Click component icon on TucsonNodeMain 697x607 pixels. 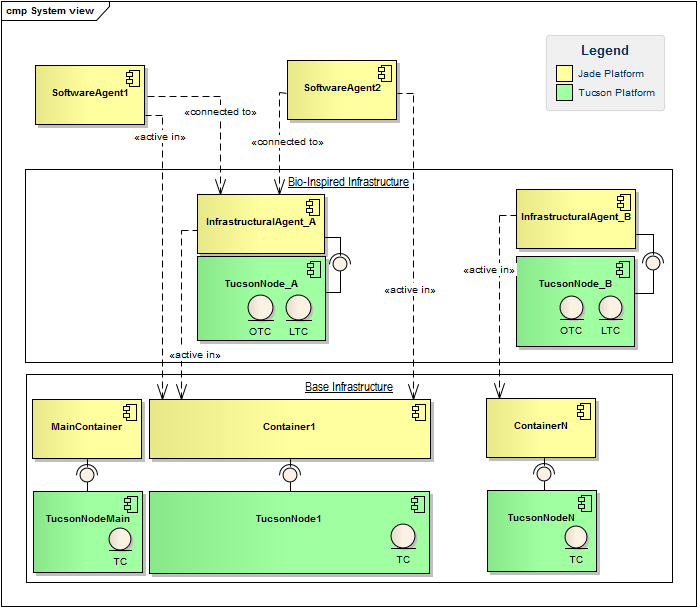pos(131,504)
